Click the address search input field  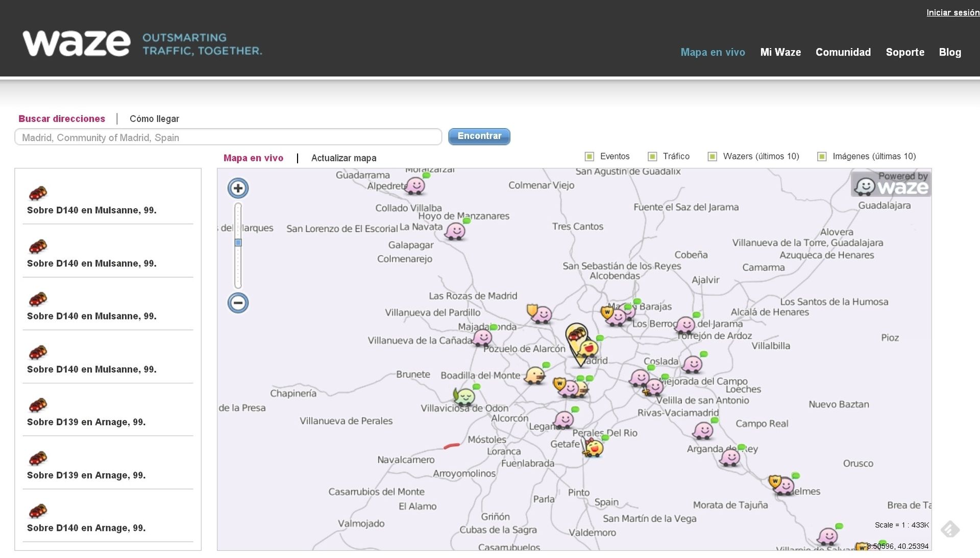tap(228, 137)
